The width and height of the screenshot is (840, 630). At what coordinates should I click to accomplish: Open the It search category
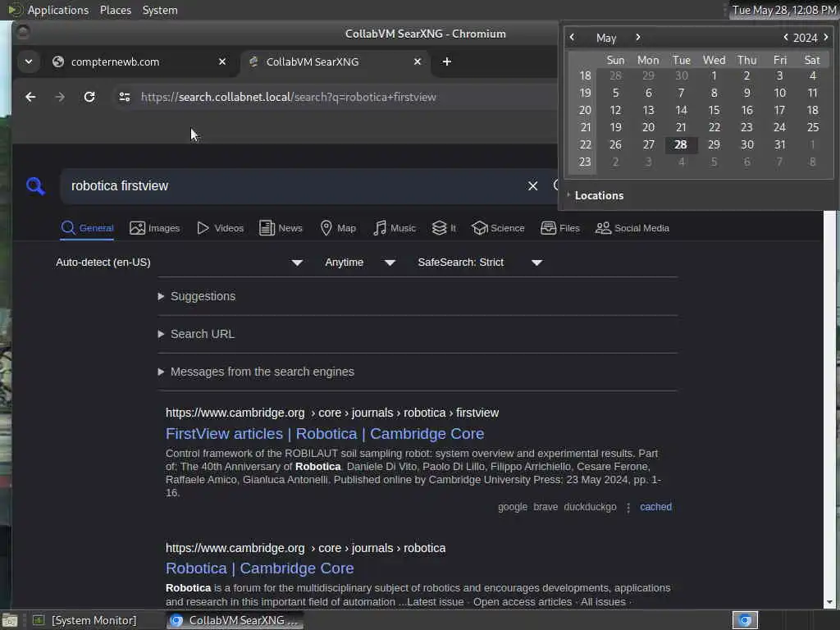pyautogui.click(x=444, y=228)
